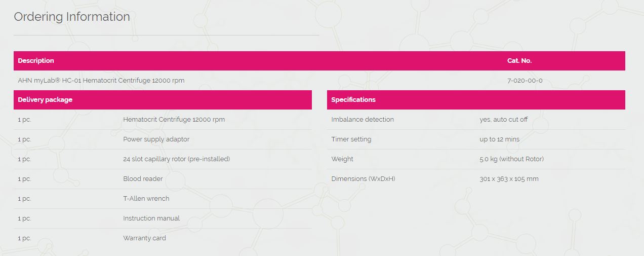Click the Specifications header bar
The image size is (644, 256).
[476, 100]
